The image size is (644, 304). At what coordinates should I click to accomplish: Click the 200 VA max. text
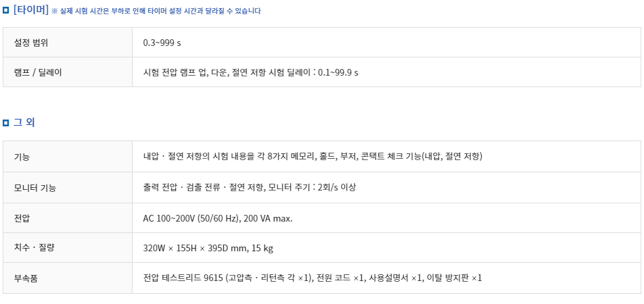(269, 218)
